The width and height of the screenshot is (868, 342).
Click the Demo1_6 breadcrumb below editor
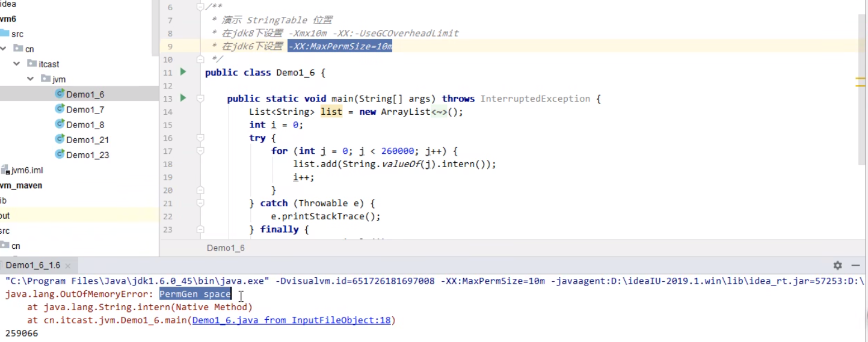tap(226, 248)
